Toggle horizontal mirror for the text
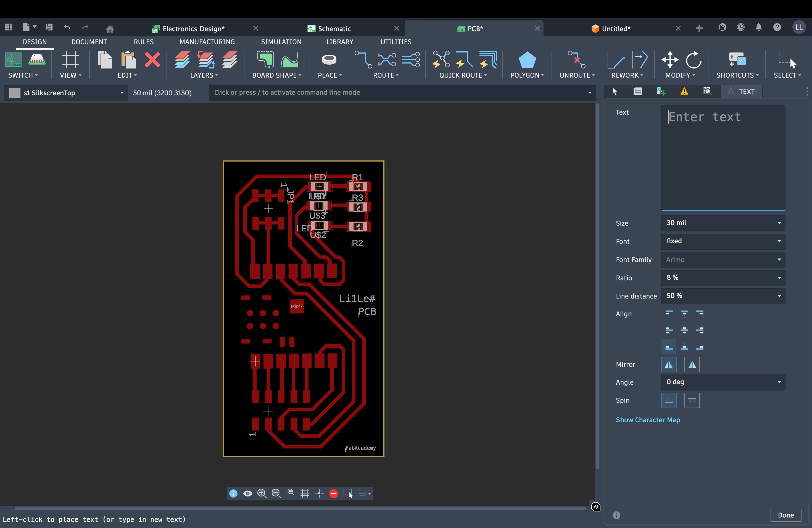 (669, 364)
